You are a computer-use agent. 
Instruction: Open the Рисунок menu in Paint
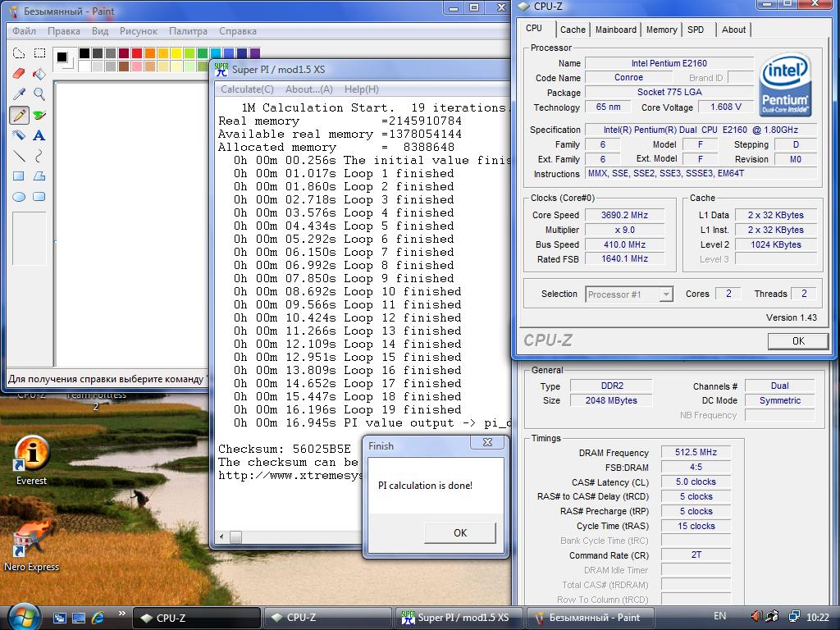point(138,31)
